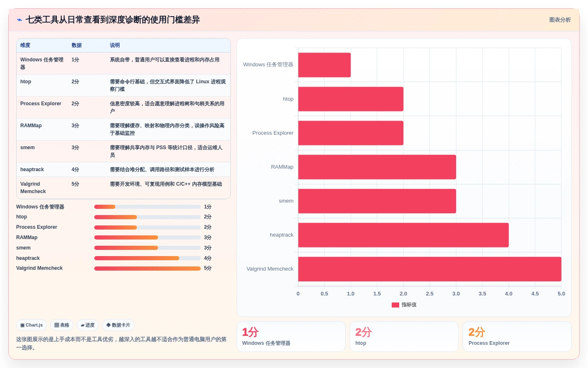Click the Process Explorer chart bar
This screenshot has width=588, height=368.
tap(351, 133)
